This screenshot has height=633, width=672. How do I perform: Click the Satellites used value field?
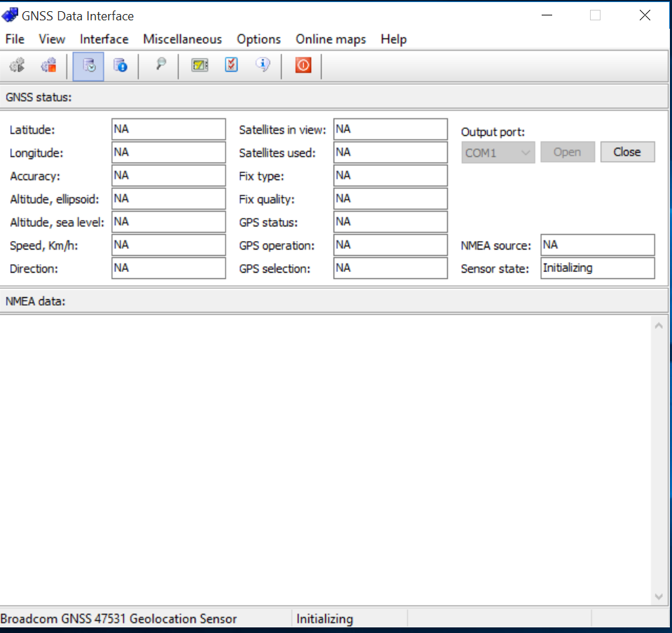tap(390, 152)
